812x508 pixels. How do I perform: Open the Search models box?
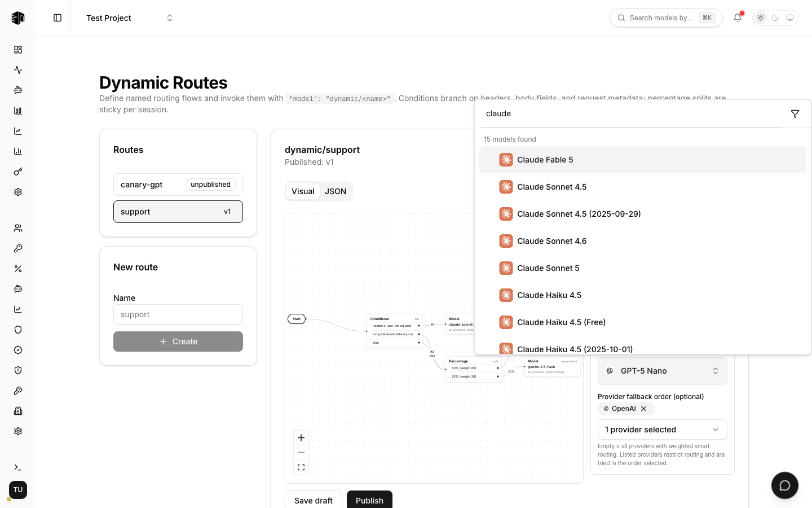click(666, 18)
